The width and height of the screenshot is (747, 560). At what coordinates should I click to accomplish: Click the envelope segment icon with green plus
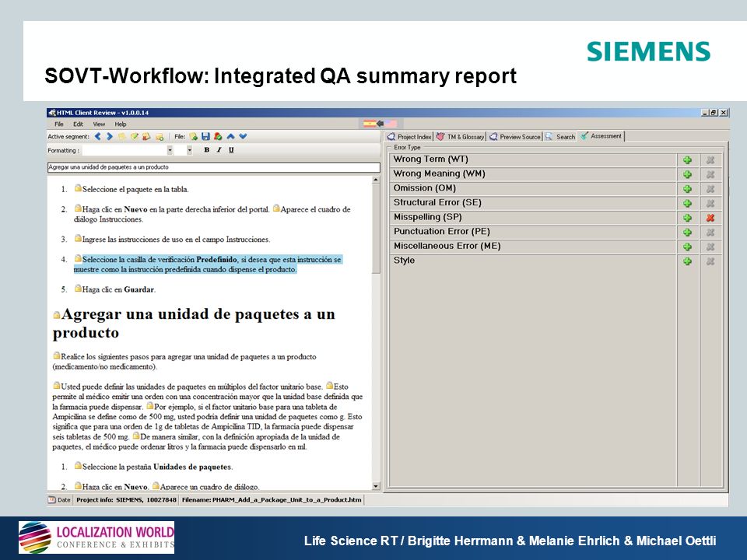point(159,137)
